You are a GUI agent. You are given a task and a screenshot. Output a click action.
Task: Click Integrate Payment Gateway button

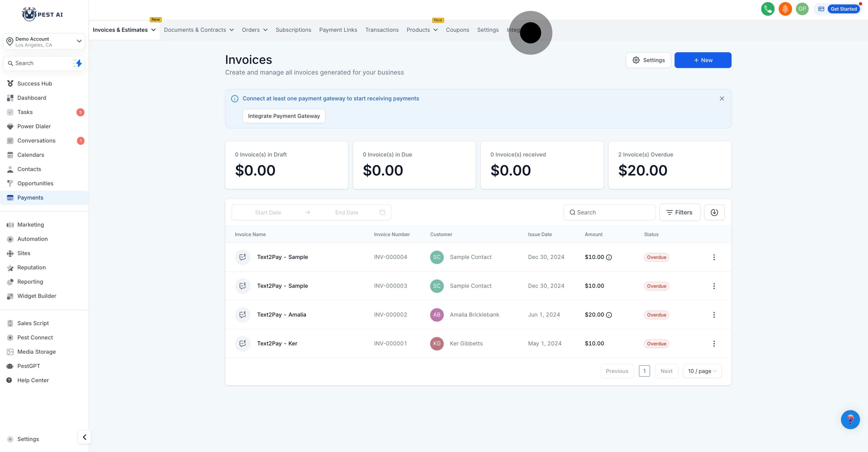point(284,116)
